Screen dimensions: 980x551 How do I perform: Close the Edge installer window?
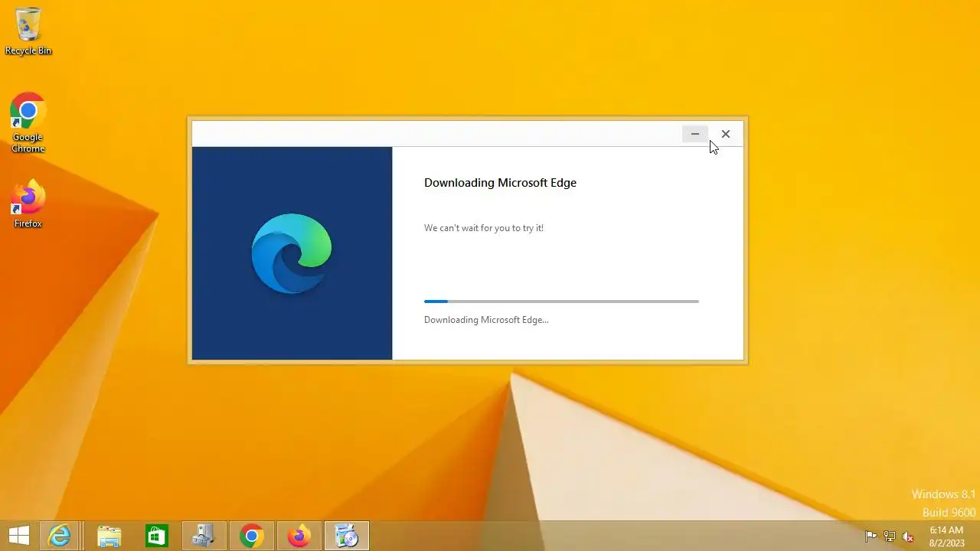pyautogui.click(x=726, y=134)
